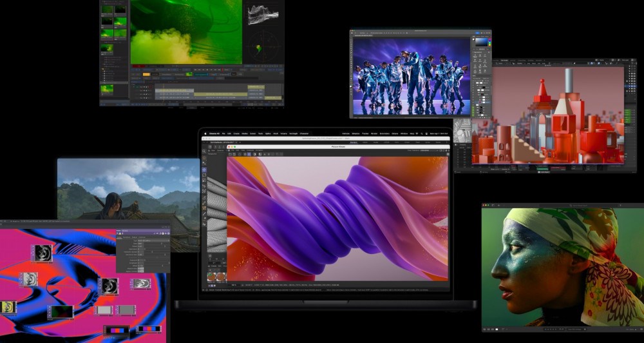644x343 pixels.
Task: Click the Spotlight search icon in the menu bar
Action: pyautogui.click(x=423, y=133)
